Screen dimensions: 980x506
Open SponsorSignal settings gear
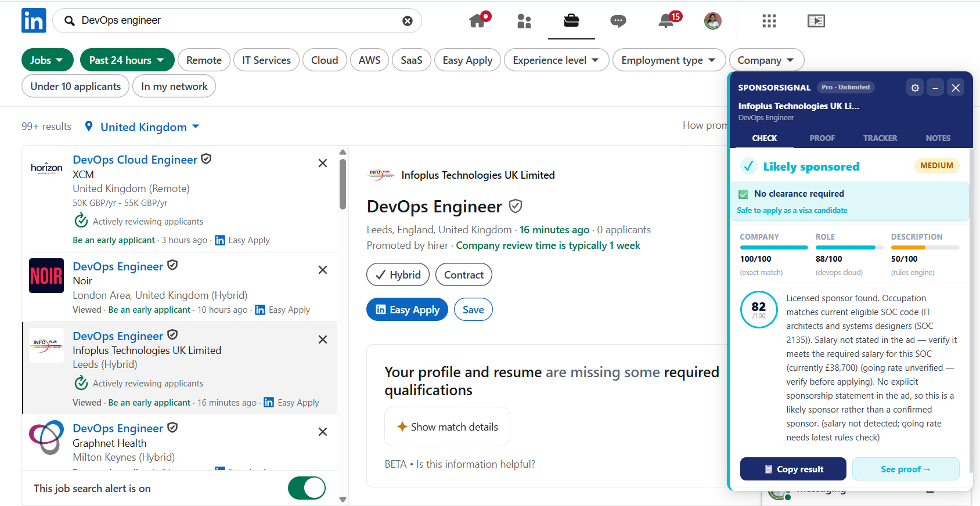(x=915, y=88)
